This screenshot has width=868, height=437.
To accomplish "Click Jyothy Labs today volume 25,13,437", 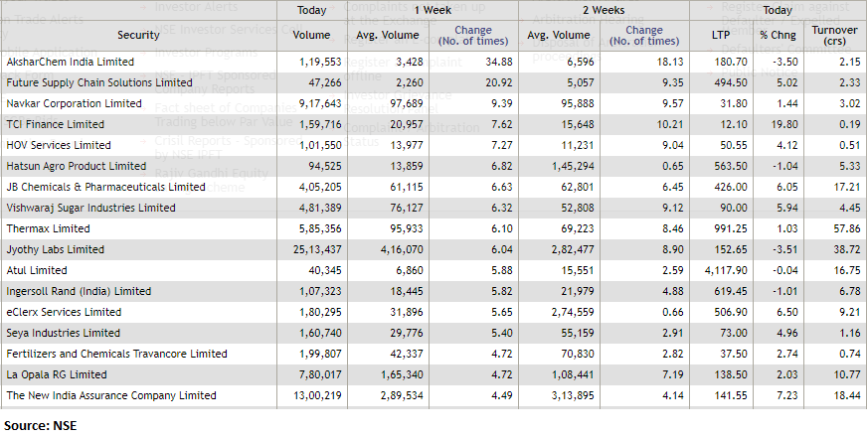I will pos(317,249).
